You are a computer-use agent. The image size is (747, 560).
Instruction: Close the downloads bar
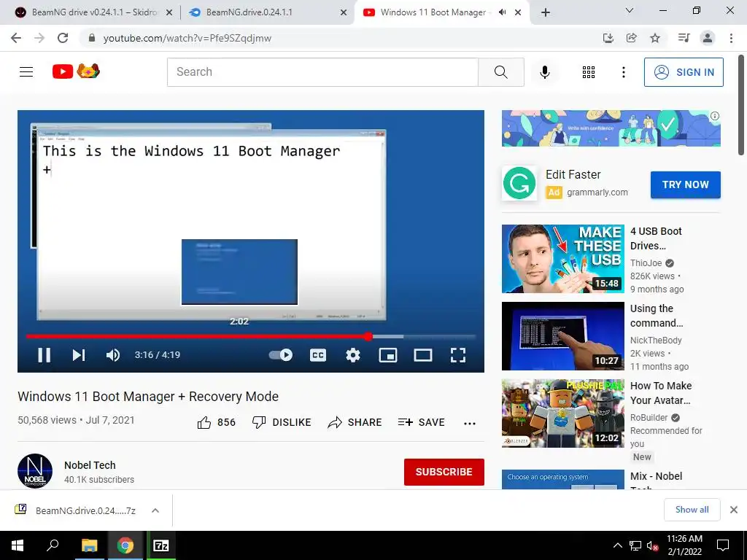(734, 510)
